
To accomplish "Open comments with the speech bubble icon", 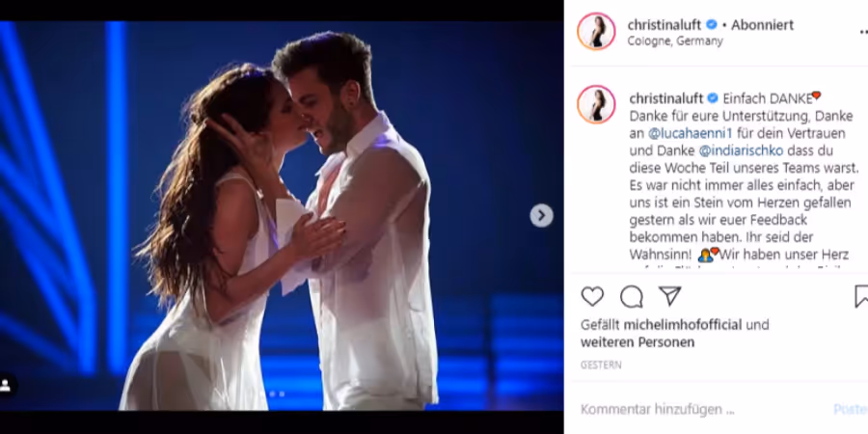I will [x=632, y=297].
